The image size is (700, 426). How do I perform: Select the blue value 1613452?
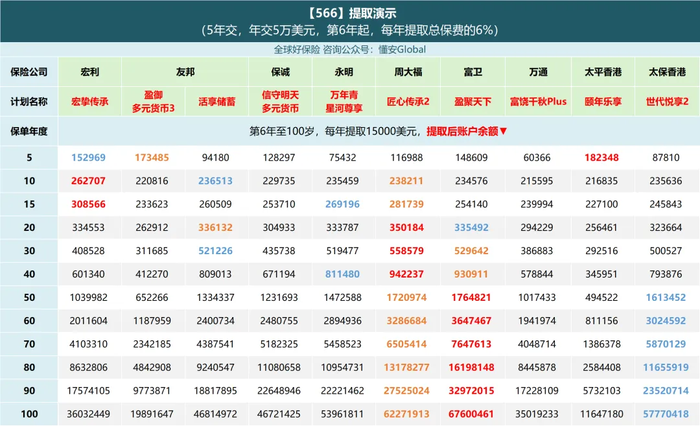[666, 297]
